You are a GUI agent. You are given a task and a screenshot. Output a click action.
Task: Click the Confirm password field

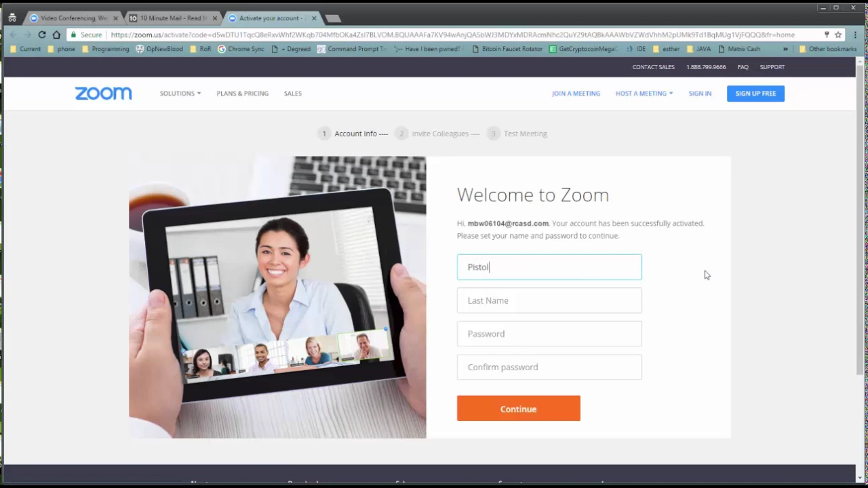click(x=549, y=367)
